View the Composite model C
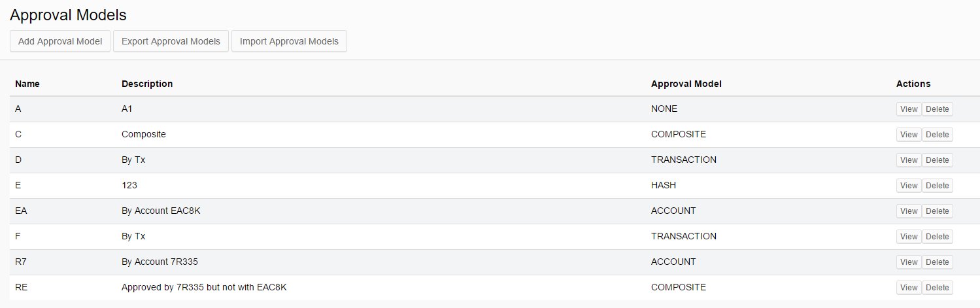The height and width of the screenshot is (308, 980). (909, 135)
